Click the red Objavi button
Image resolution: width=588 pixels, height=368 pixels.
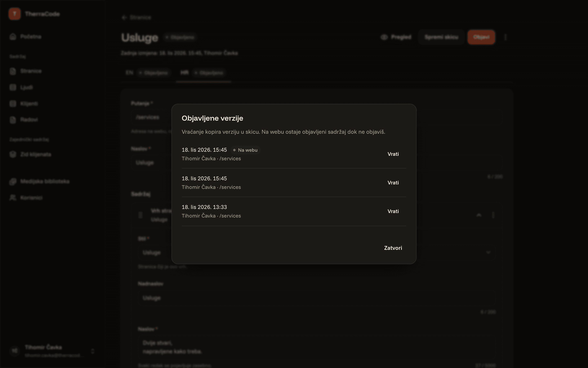click(x=481, y=37)
